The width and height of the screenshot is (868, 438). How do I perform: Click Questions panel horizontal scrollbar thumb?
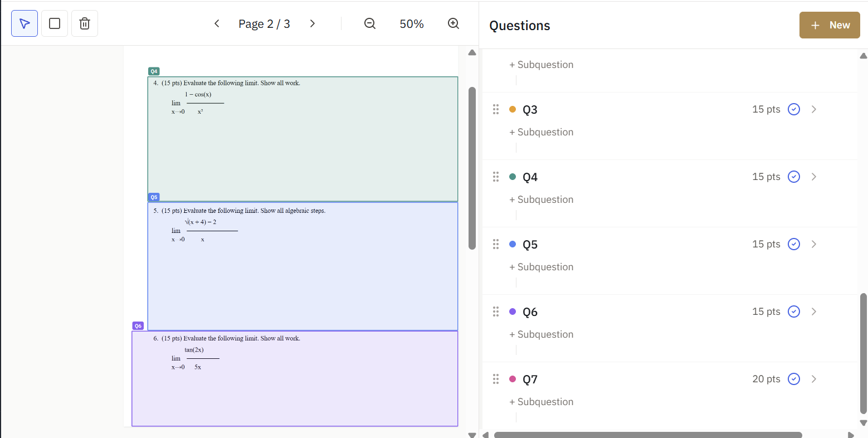tap(648, 435)
